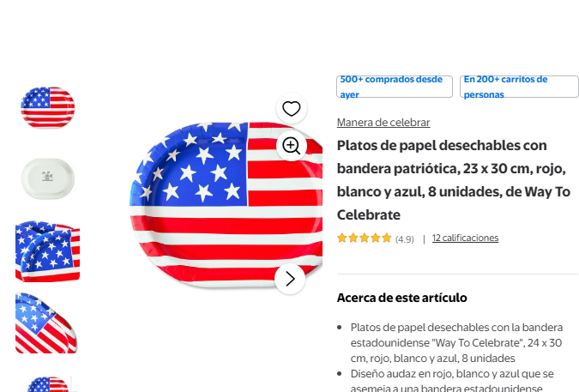
Task: Click 500+ comprados desde ayer badge
Action: pos(395,87)
